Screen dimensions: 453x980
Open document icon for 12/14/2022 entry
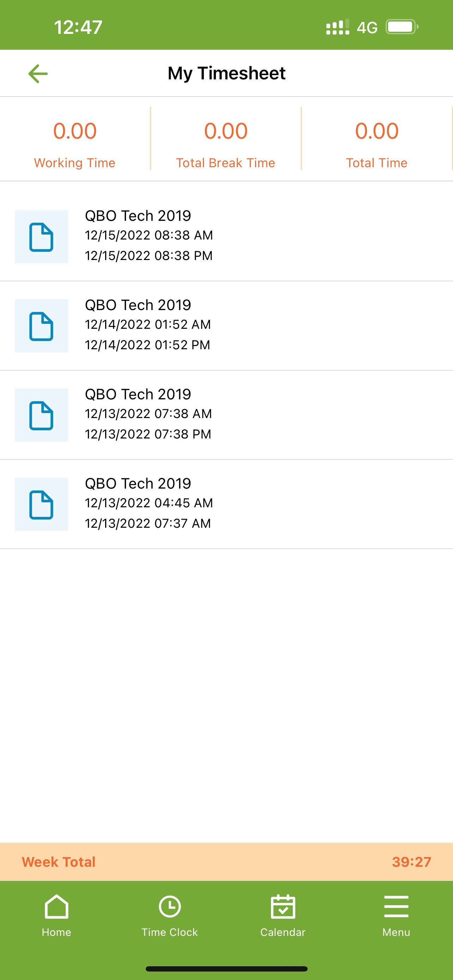click(42, 326)
